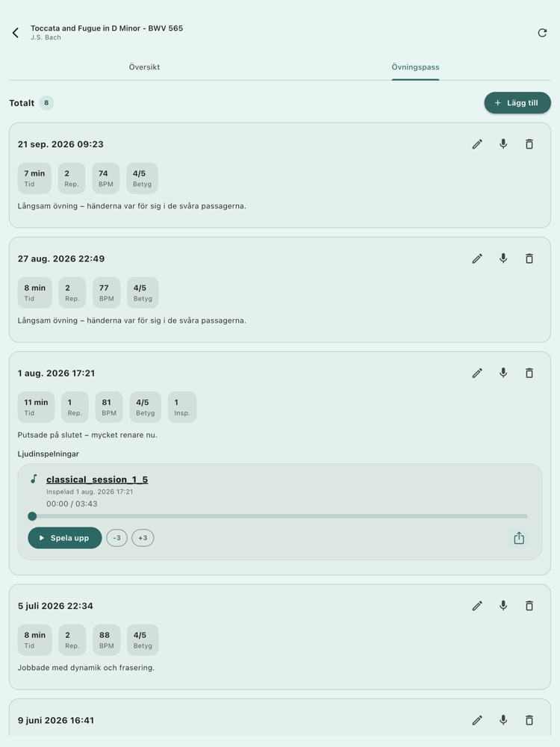Skip back 3 seconds in recording
This screenshot has height=747, width=560.
coord(116,538)
